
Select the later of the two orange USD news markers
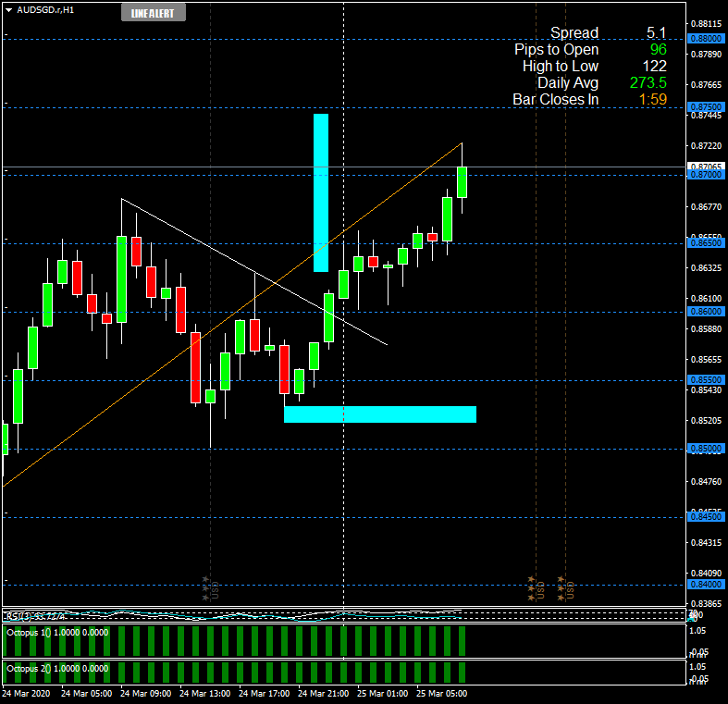[565, 588]
